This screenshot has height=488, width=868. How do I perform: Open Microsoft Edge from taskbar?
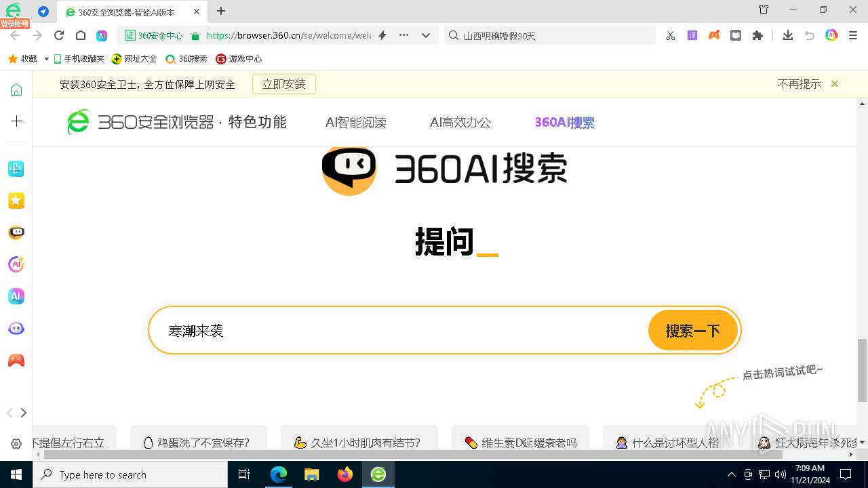tap(279, 474)
